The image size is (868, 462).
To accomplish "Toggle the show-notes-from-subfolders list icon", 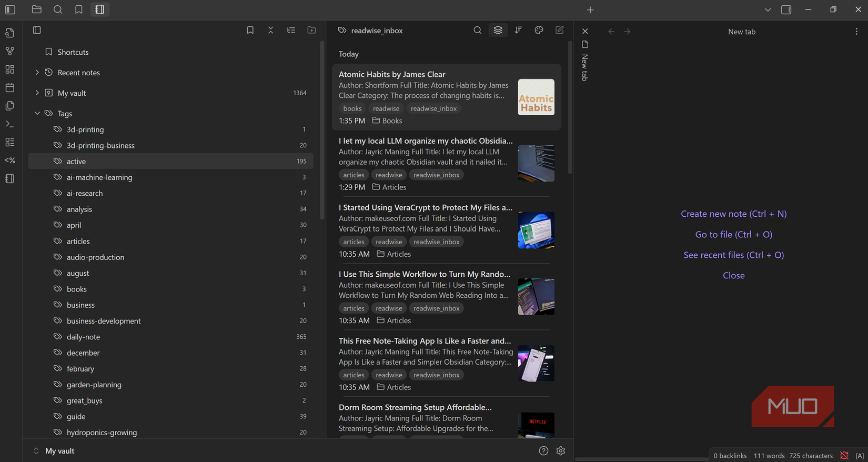I will click(x=291, y=31).
